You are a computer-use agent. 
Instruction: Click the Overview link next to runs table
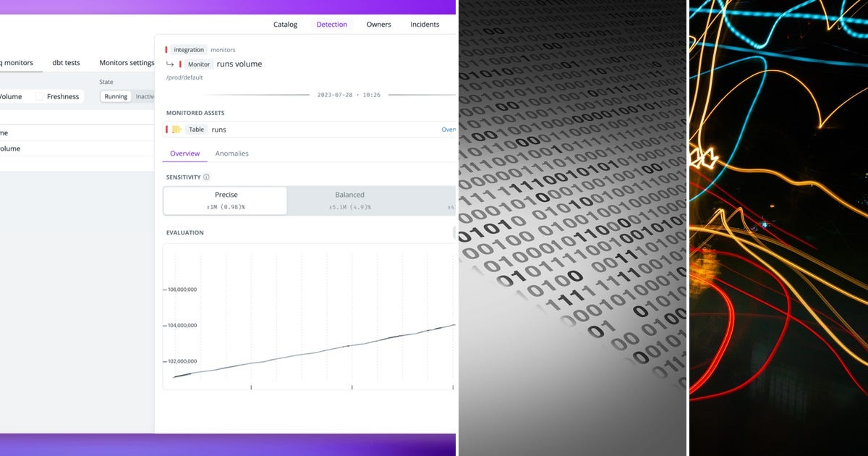(x=448, y=129)
